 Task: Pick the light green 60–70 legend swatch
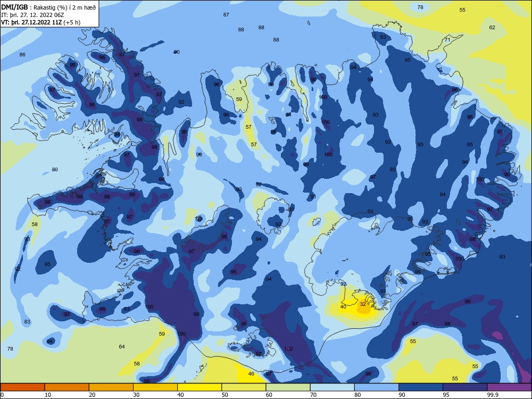coord(288,387)
